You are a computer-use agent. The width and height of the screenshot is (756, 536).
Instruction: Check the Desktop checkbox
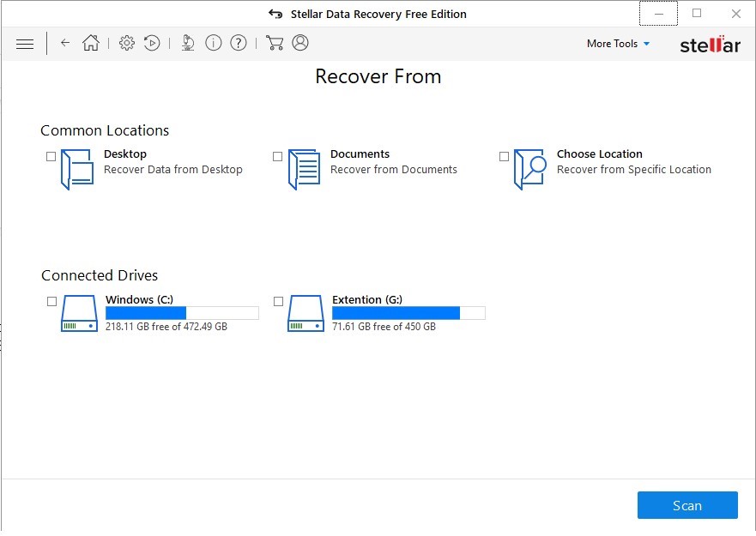click(51, 157)
